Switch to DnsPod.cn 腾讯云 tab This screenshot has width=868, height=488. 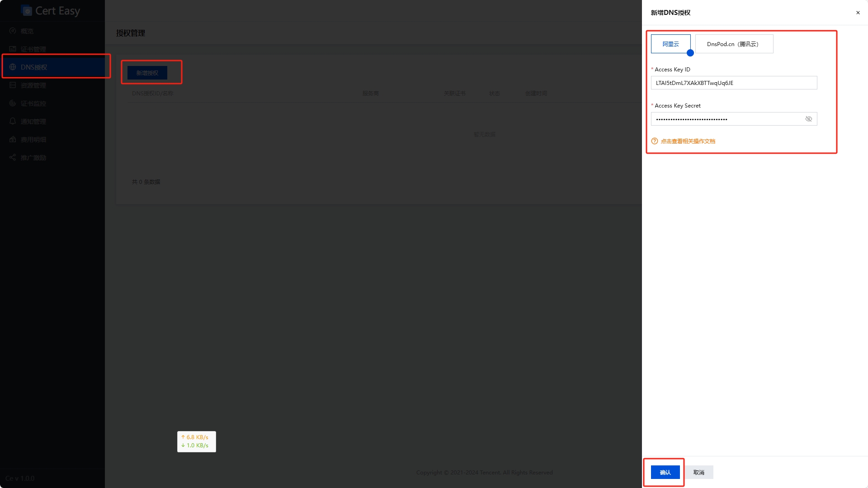coord(734,43)
